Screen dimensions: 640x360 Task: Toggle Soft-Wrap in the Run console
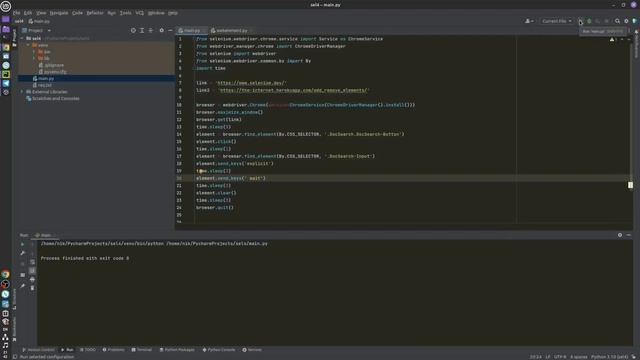(x=32, y=262)
